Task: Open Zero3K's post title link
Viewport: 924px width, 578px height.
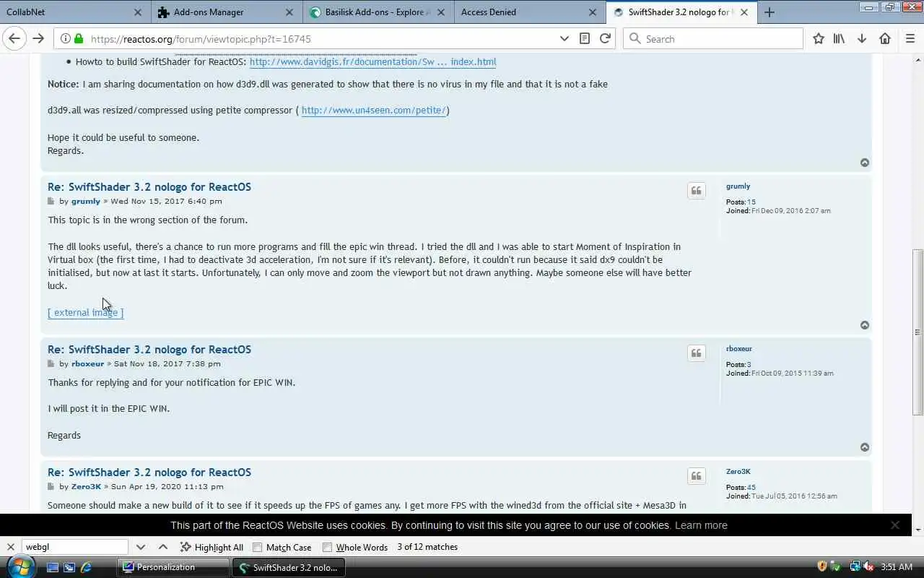Action: coord(149,472)
